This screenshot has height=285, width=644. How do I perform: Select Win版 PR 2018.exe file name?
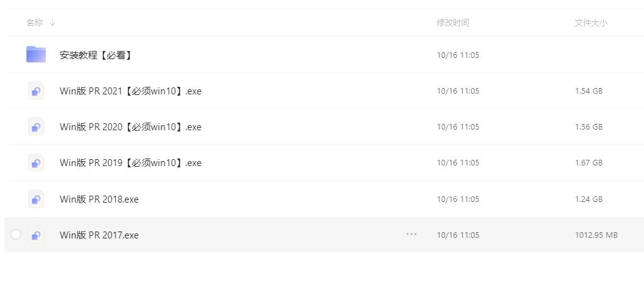click(x=99, y=199)
